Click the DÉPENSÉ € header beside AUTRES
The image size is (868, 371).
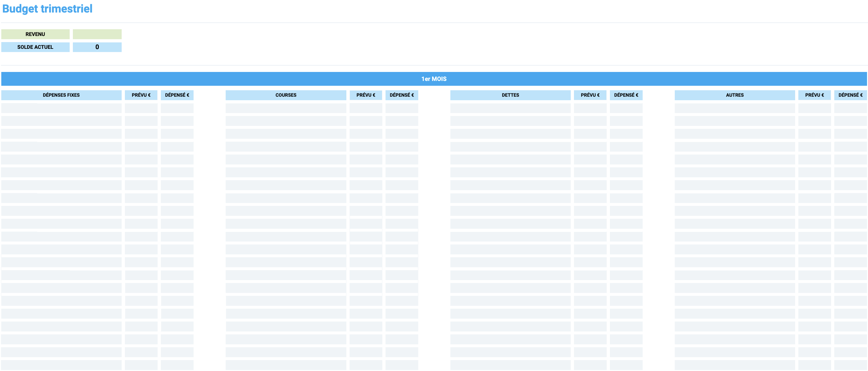pos(851,95)
